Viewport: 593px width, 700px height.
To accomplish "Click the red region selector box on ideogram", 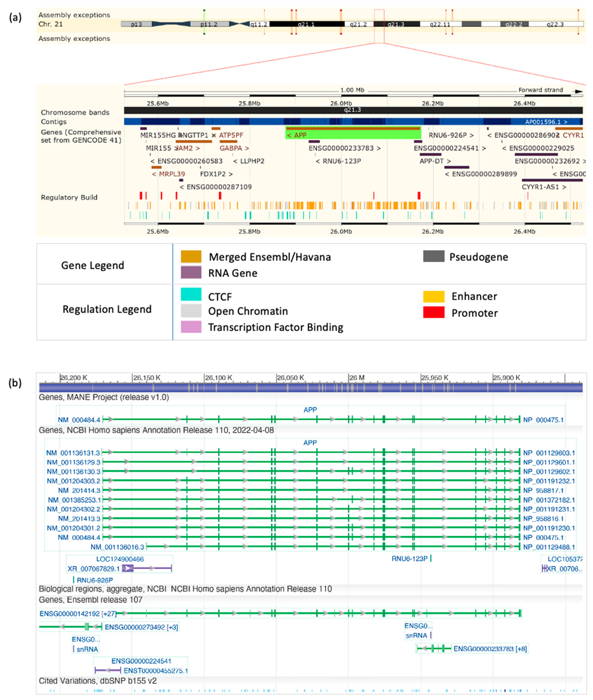I will point(379,26).
